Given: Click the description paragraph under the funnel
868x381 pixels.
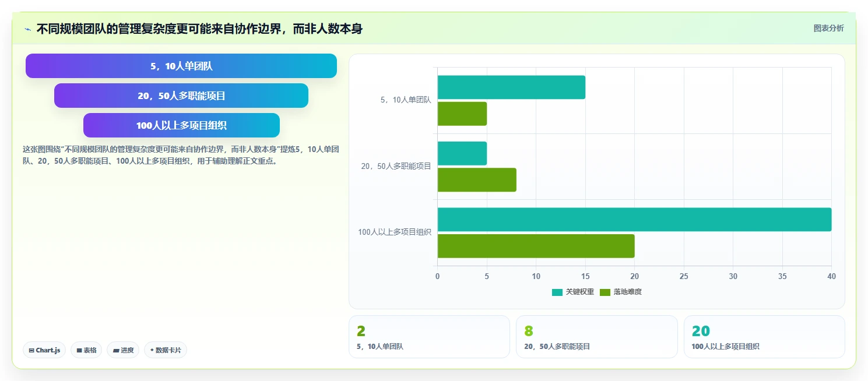Looking at the screenshot, I should click(x=181, y=156).
